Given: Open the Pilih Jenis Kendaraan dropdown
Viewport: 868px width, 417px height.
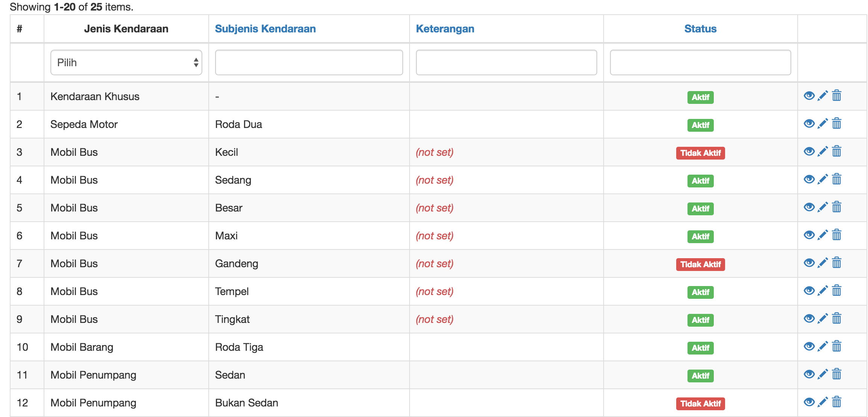Looking at the screenshot, I should 126,62.
